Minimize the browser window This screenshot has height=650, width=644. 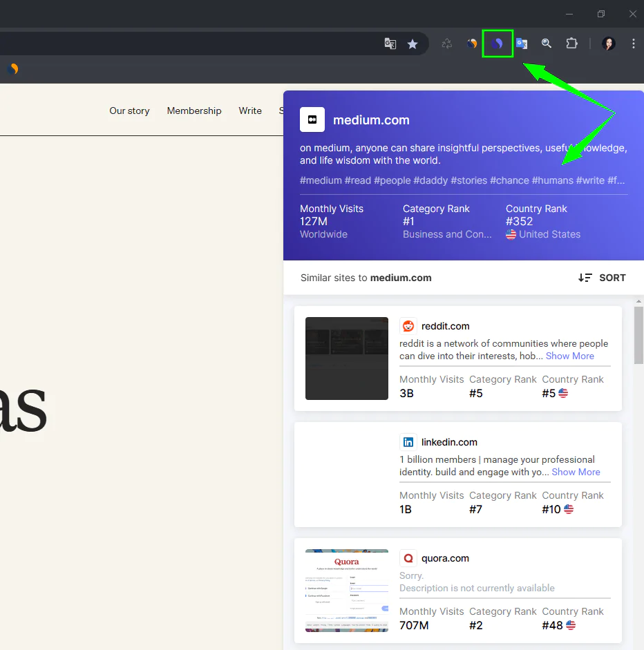coord(569,14)
